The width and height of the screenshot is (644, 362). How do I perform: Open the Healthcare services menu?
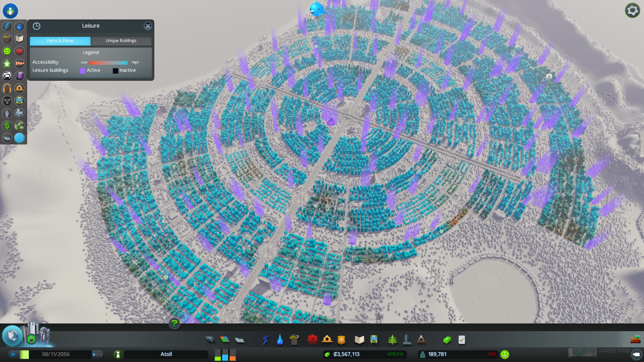click(x=312, y=340)
